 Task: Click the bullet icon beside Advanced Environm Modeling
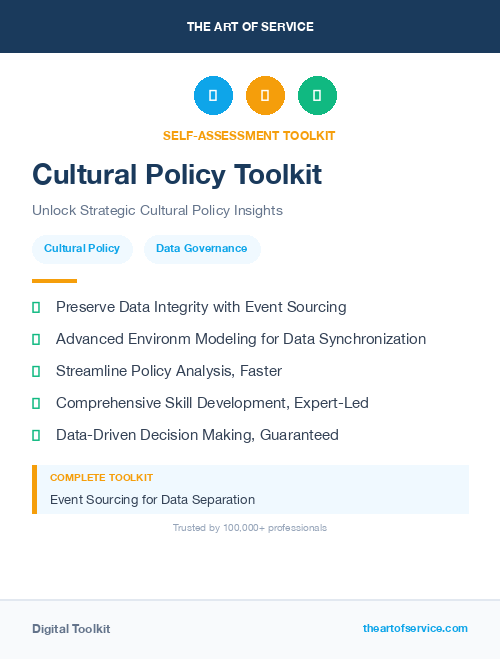(36, 340)
